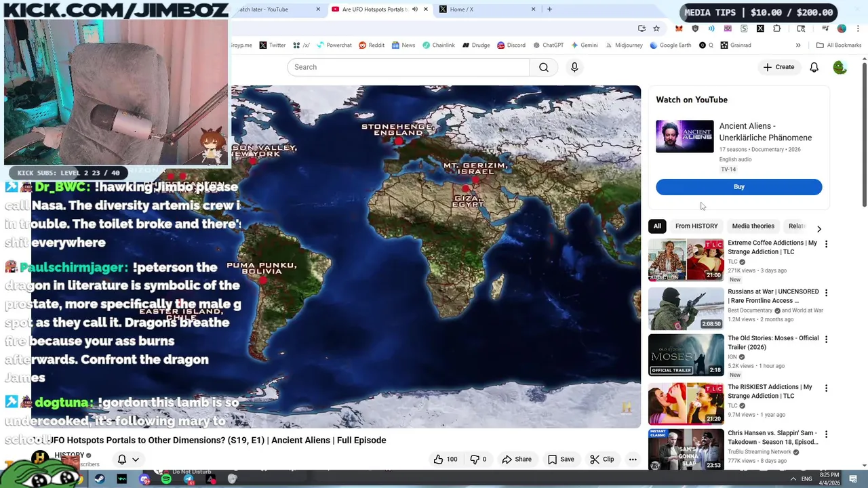Open the Powerchat bookmark
Image resolution: width=868 pixels, height=488 pixels.
coord(334,45)
